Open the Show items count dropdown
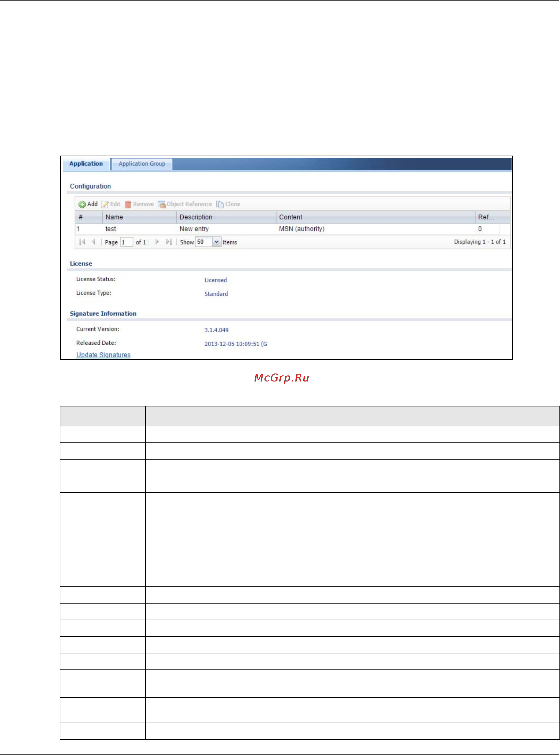Viewport: 560px width, 755px height. (x=216, y=242)
